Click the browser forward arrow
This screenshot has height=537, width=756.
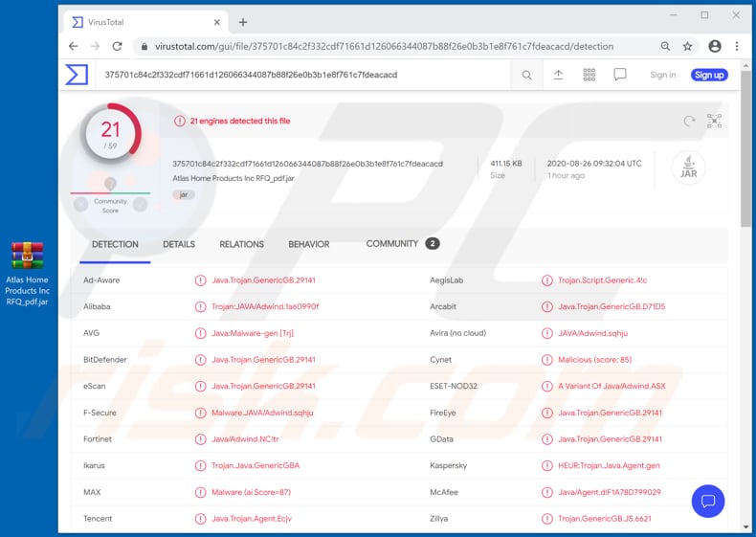pos(95,46)
